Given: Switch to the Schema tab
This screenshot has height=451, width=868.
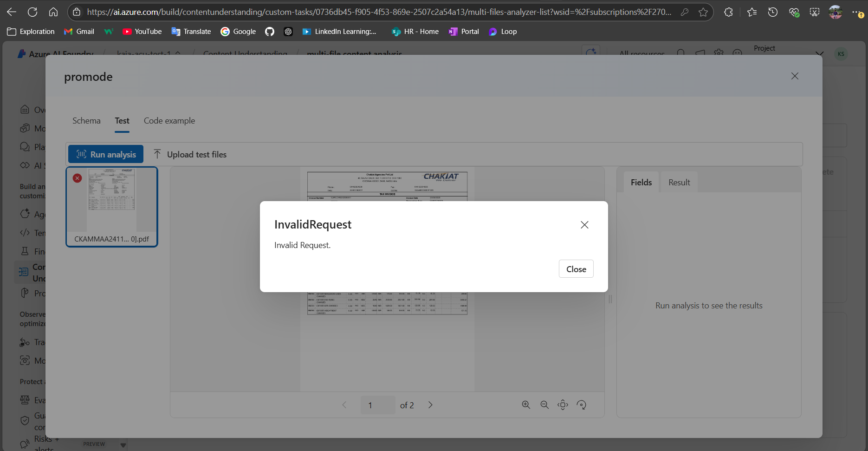Looking at the screenshot, I should (x=86, y=121).
